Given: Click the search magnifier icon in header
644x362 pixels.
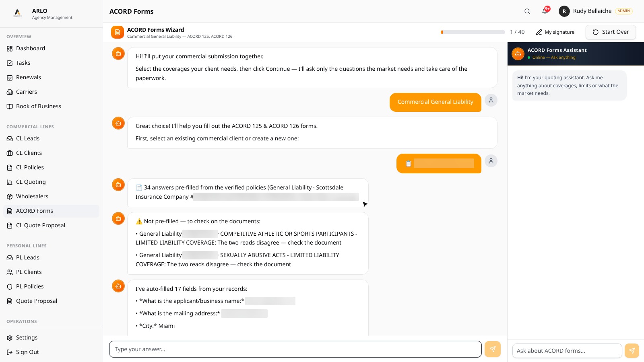Looking at the screenshot, I should tap(527, 11).
